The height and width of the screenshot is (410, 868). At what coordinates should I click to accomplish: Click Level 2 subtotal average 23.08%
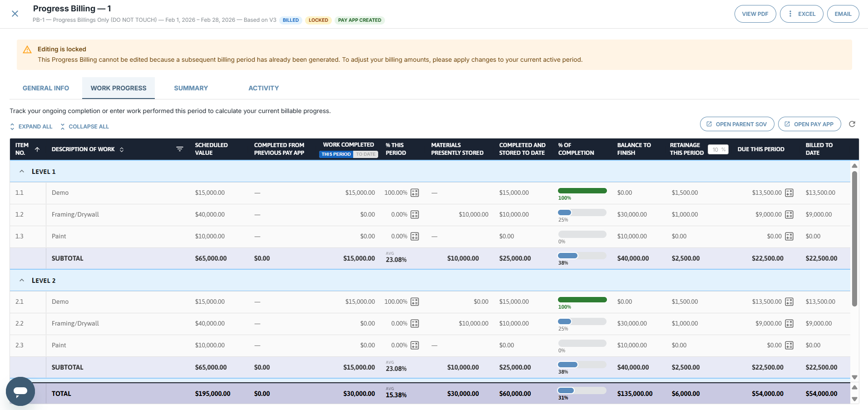coord(396,369)
